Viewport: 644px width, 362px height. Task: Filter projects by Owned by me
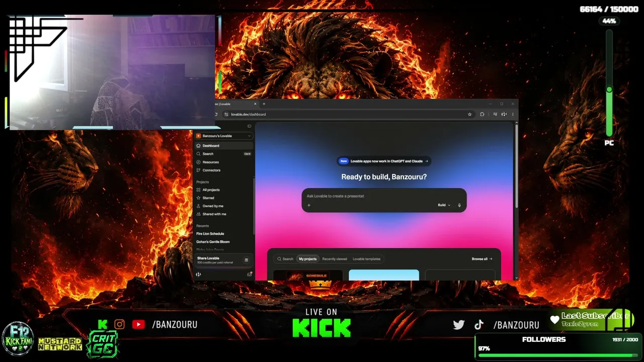224,206
